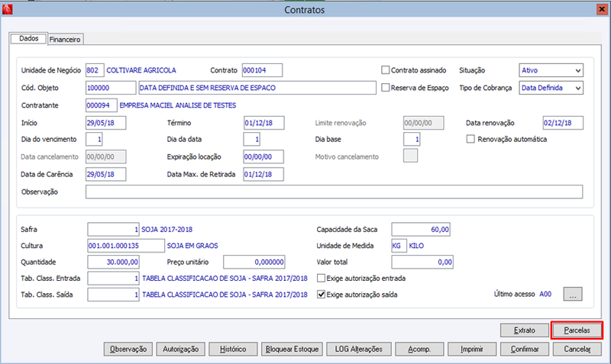Open the Extrato button

tap(524, 330)
